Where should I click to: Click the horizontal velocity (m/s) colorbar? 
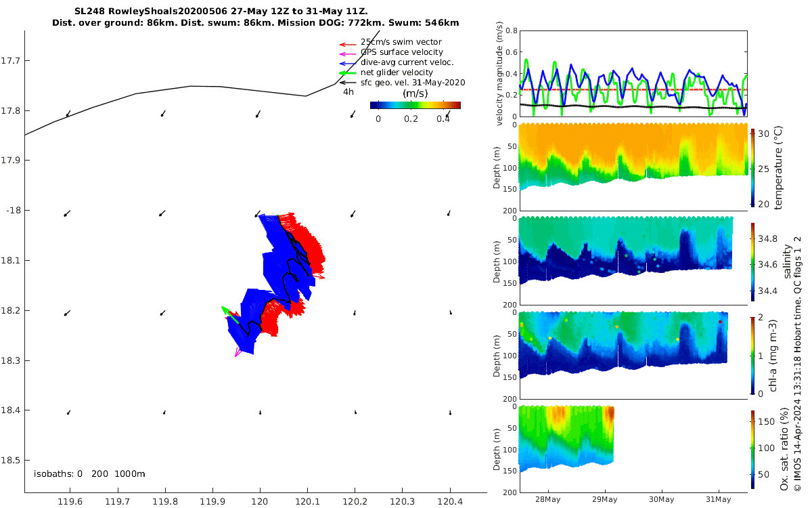(415, 105)
